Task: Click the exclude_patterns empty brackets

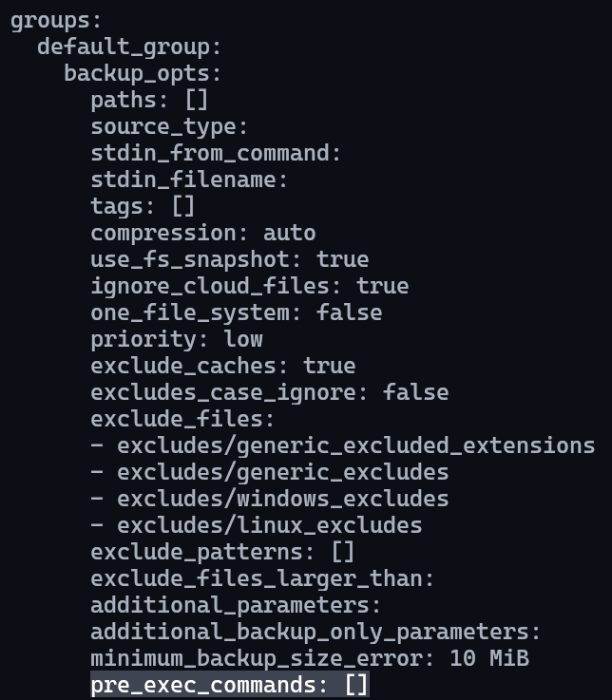Action: pos(343,552)
